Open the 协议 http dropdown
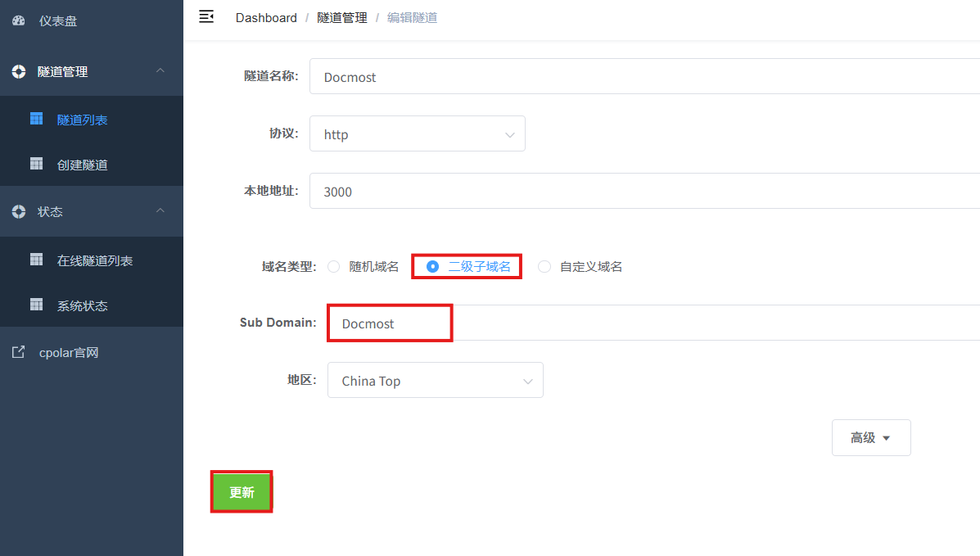Viewport: 980px width, 556px height. pos(418,133)
